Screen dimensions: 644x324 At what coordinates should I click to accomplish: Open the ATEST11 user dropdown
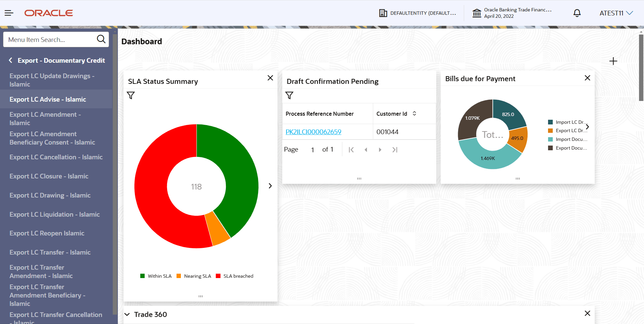[x=616, y=13]
